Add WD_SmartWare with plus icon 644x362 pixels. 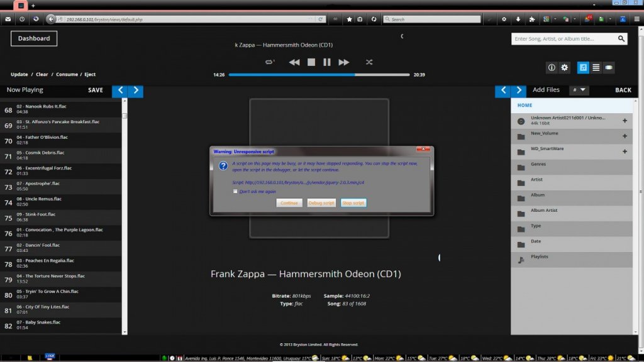tap(625, 151)
